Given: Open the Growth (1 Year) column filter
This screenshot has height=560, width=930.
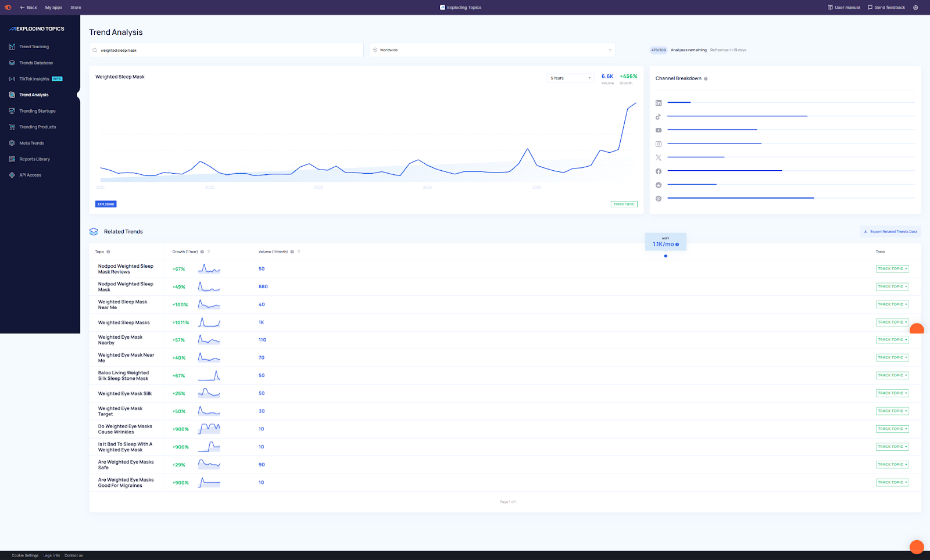Looking at the screenshot, I should (x=209, y=252).
